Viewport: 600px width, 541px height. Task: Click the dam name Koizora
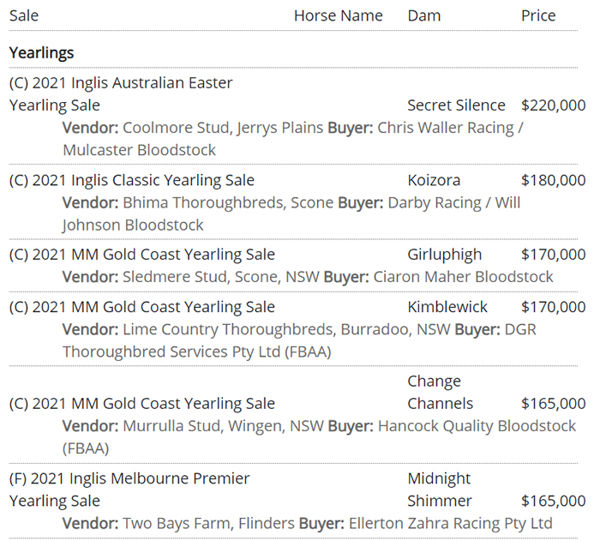(434, 181)
